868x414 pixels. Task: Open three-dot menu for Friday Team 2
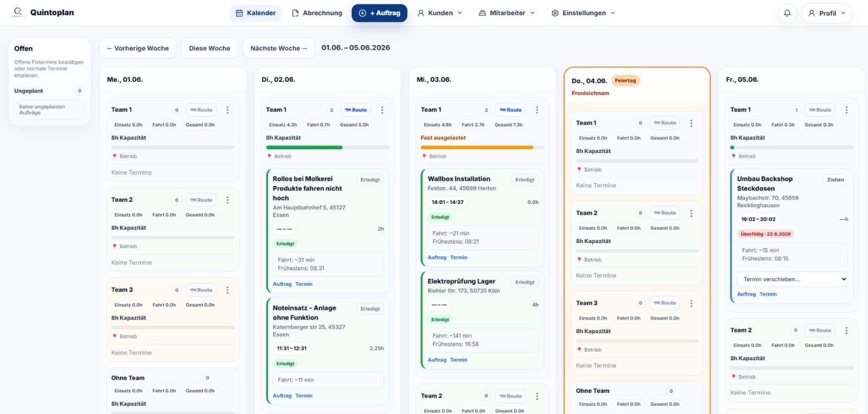click(x=846, y=330)
